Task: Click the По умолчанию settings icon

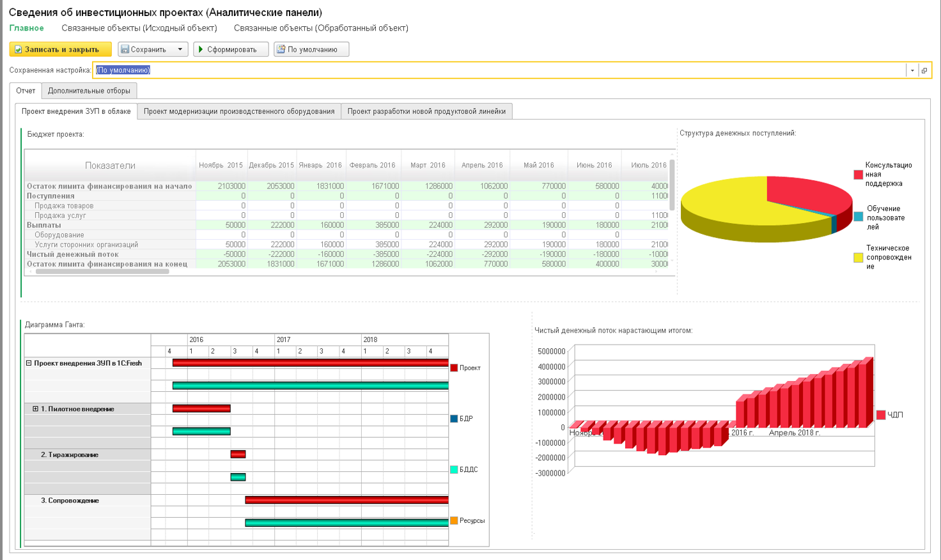Action: (x=281, y=49)
